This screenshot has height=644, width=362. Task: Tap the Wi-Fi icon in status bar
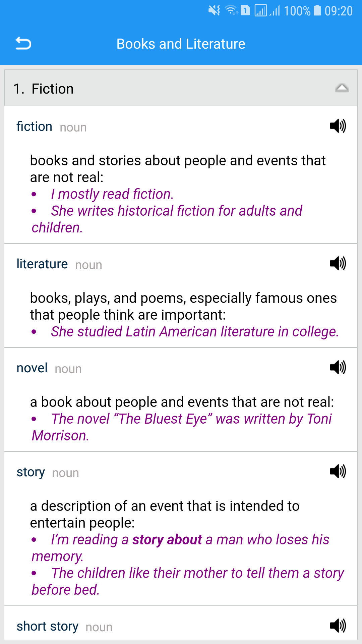(x=231, y=11)
